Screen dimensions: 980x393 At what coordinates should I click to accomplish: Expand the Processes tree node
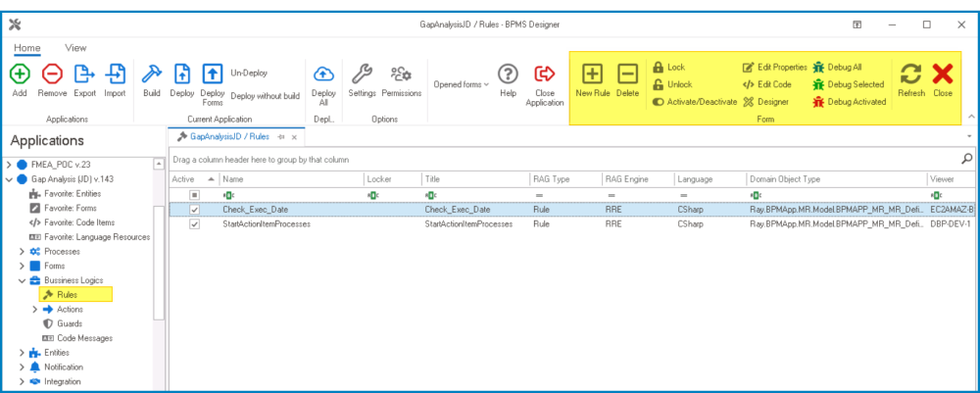click(x=23, y=252)
